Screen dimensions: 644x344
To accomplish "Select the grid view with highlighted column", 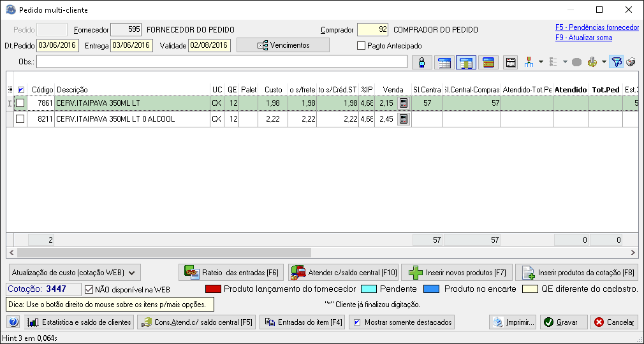I will [x=466, y=62].
